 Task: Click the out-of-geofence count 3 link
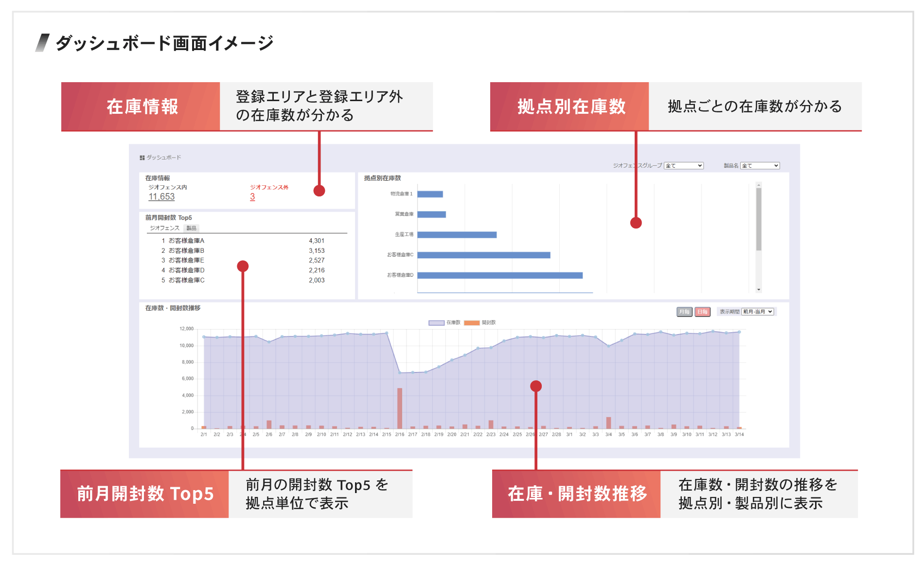252,197
